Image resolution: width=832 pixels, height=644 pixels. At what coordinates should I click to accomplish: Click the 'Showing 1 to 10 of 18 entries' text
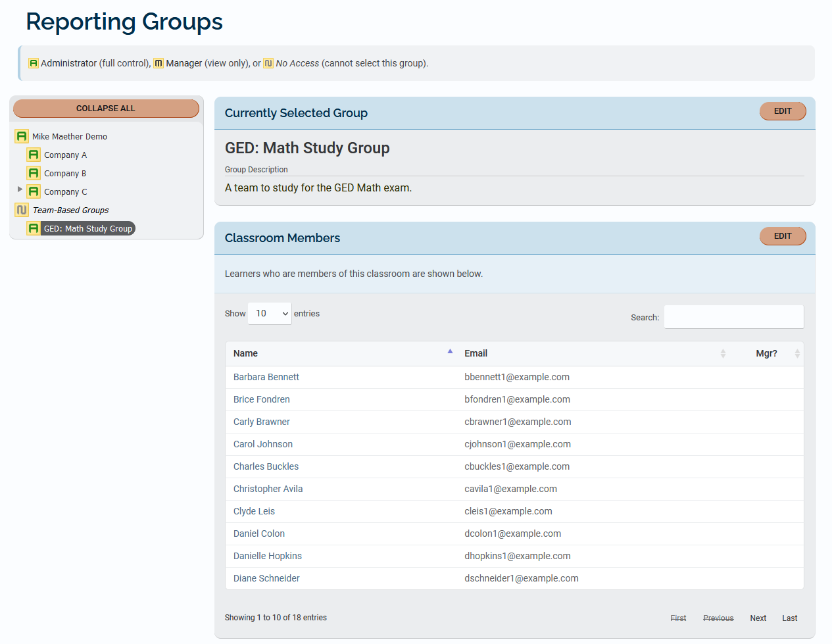point(276,618)
